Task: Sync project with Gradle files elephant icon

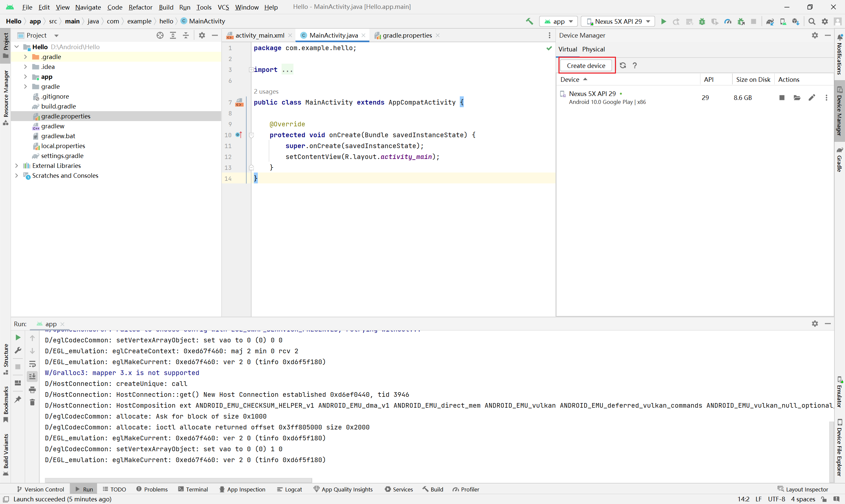Action: pyautogui.click(x=770, y=21)
